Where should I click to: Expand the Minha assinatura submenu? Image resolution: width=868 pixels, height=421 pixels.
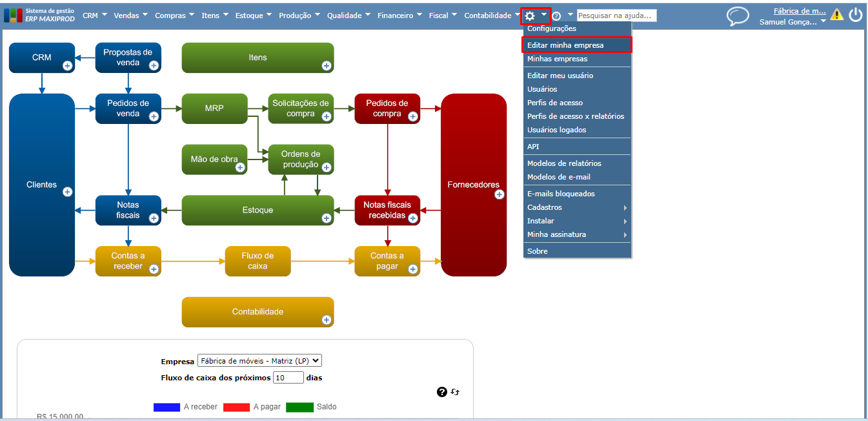click(578, 234)
